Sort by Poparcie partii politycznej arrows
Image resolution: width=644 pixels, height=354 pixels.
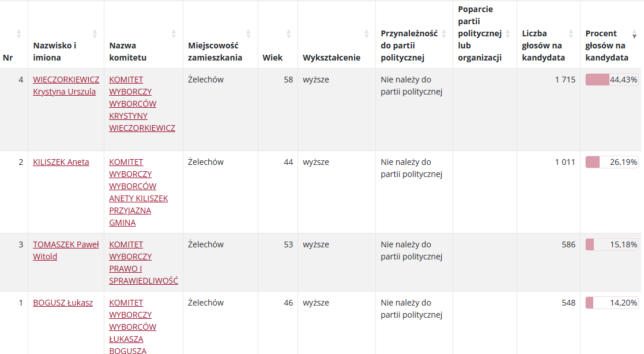click(x=507, y=34)
